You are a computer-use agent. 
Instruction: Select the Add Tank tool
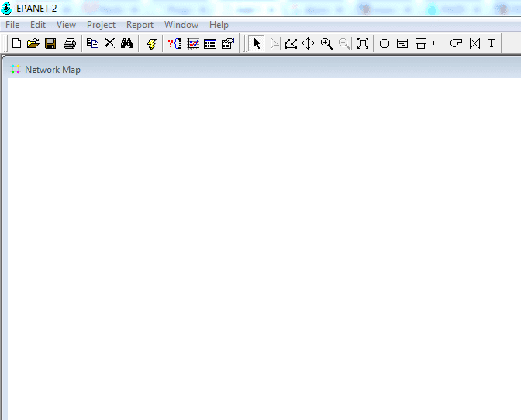point(421,43)
